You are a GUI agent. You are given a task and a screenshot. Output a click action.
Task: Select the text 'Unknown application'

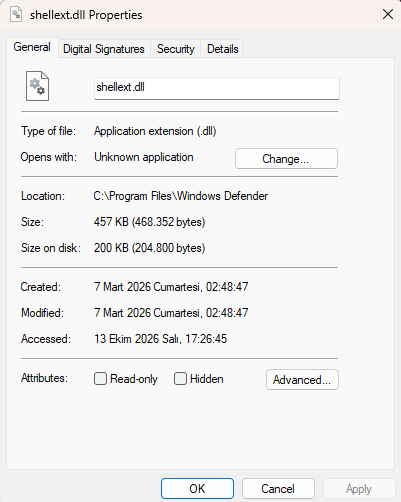144,157
